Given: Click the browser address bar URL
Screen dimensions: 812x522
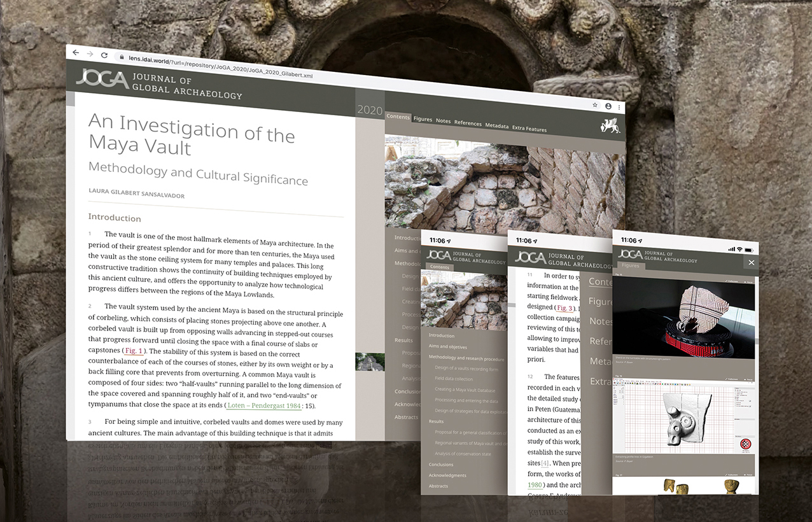Looking at the screenshot, I should [x=221, y=66].
